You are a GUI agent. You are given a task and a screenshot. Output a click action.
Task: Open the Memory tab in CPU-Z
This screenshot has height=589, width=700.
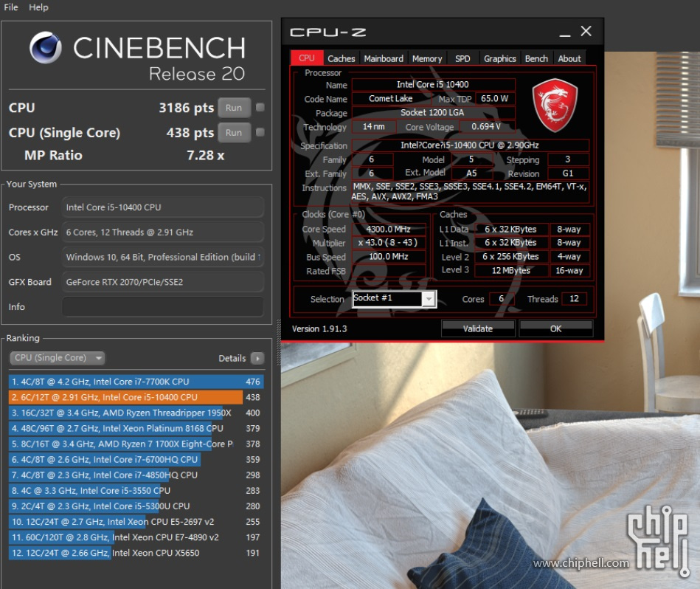pos(426,58)
